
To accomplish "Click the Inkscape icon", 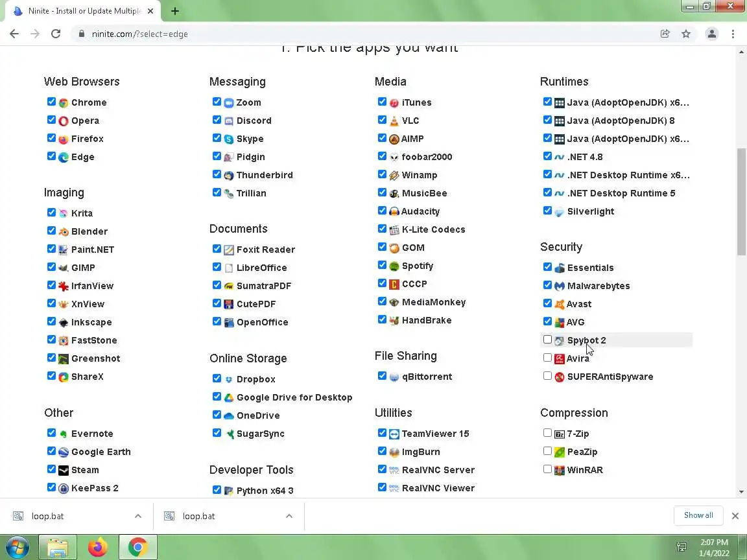I will pyautogui.click(x=64, y=322).
